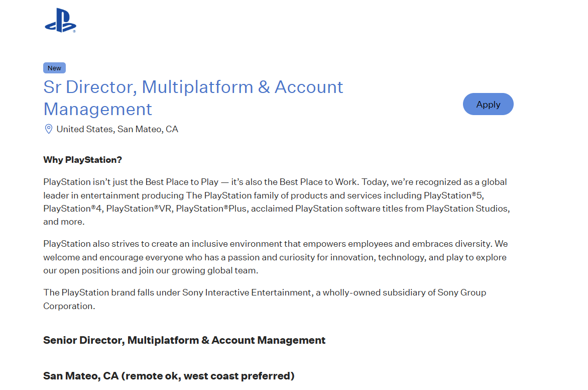Open the Sr Director job title link
This screenshot has height=390, width=588.
(193, 97)
